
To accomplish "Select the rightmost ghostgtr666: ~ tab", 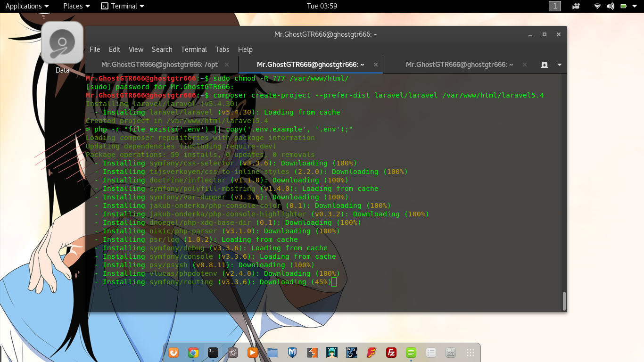I will pyautogui.click(x=460, y=65).
